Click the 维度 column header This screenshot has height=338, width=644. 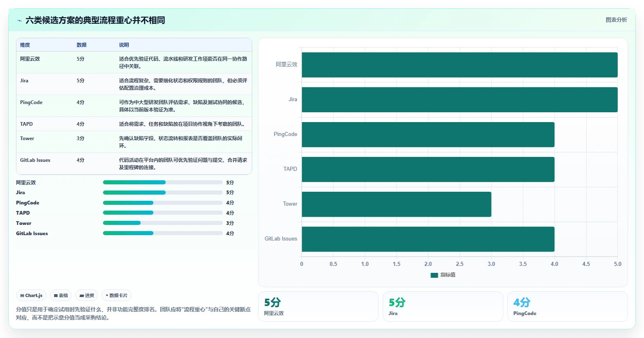tap(25, 45)
